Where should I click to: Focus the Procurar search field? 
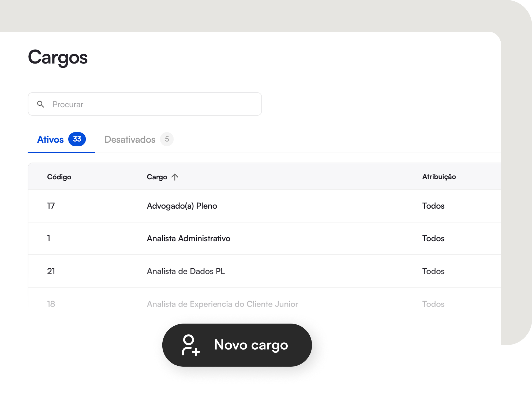pos(150,104)
